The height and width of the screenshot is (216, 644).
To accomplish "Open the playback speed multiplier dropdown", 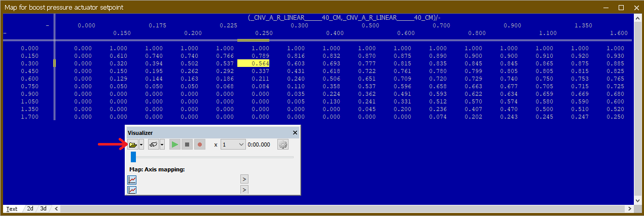I will [233, 145].
